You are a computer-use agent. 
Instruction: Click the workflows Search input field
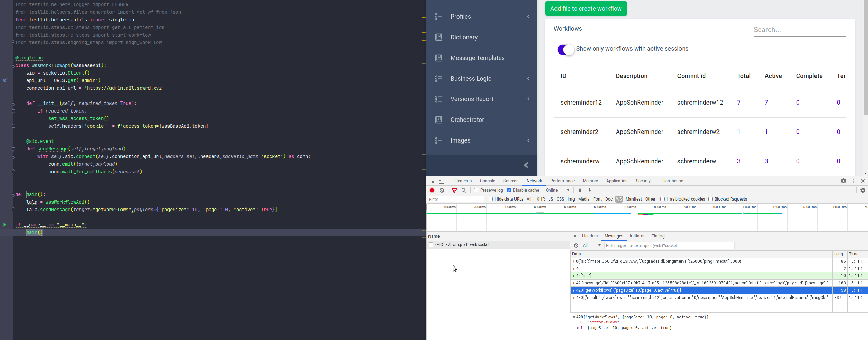[800, 30]
